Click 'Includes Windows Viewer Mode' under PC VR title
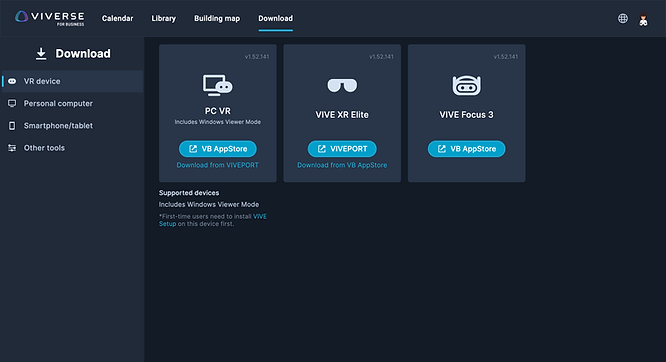Screen dimensions: 666x362 pos(217,122)
